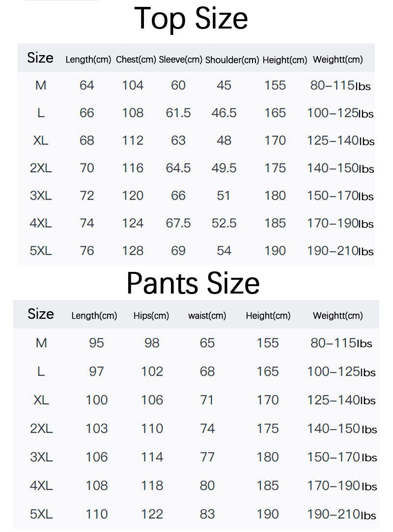Screen dimensions: 393x532
Task: Select the Sleeve(cm) column header
Action: 180,60
